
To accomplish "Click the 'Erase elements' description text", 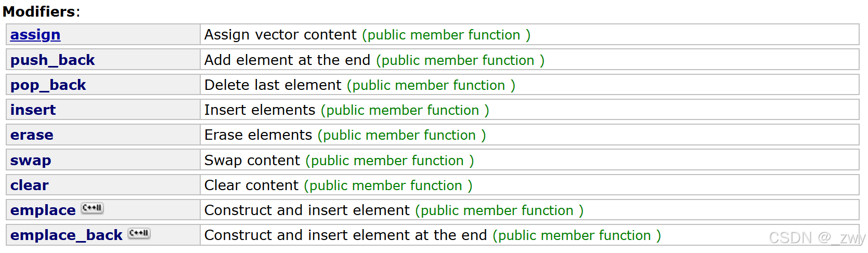I will [258, 135].
